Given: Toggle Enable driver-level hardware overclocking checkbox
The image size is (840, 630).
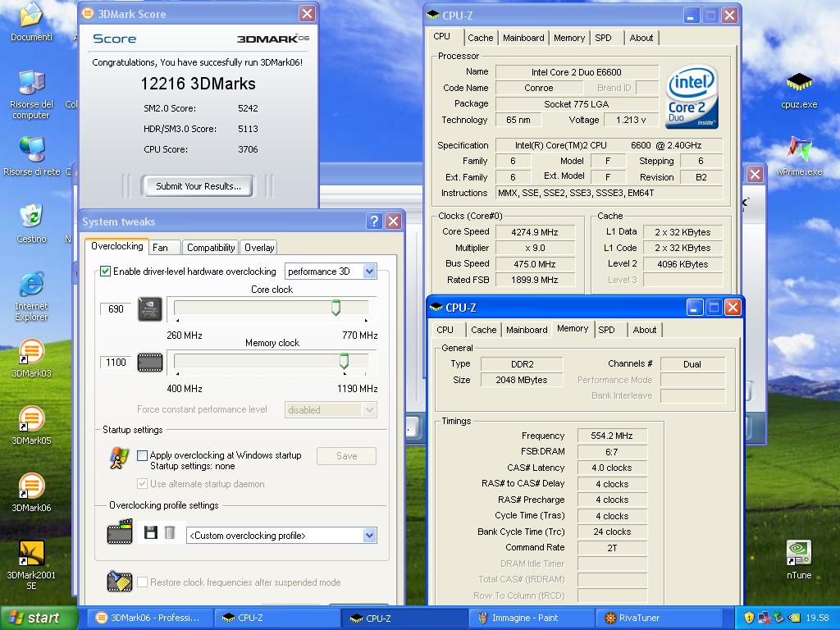Looking at the screenshot, I should [106, 271].
